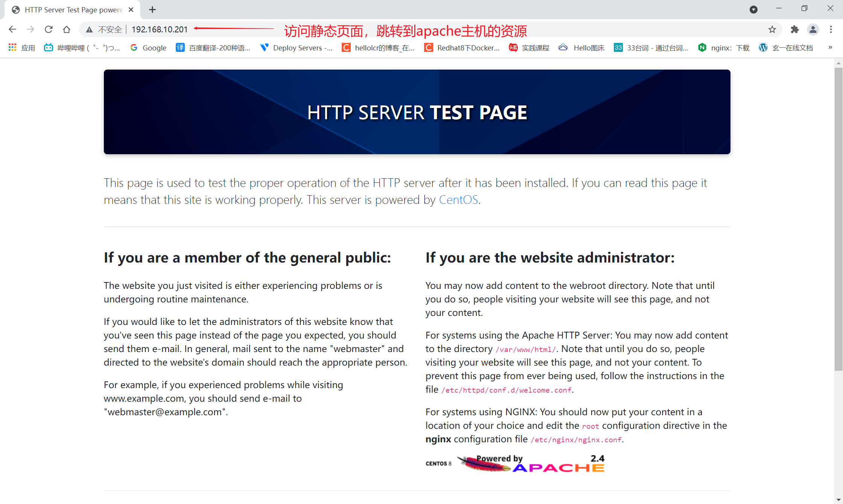Bookmark this page with star icon
The image size is (843, 504).
(772, 29)
